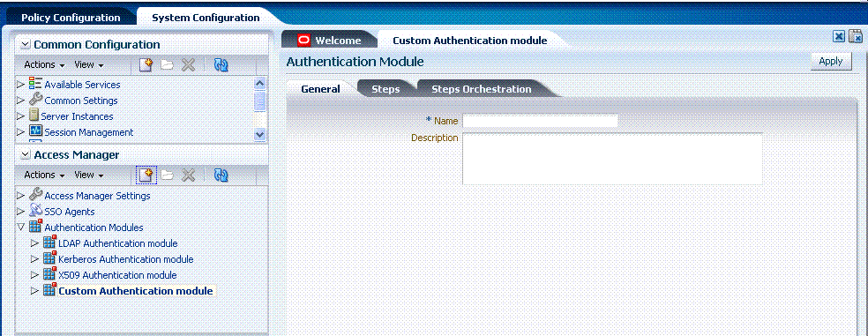Click the Authentication Modules grid icon
This screenshot has height=336, width=868.
35,227
